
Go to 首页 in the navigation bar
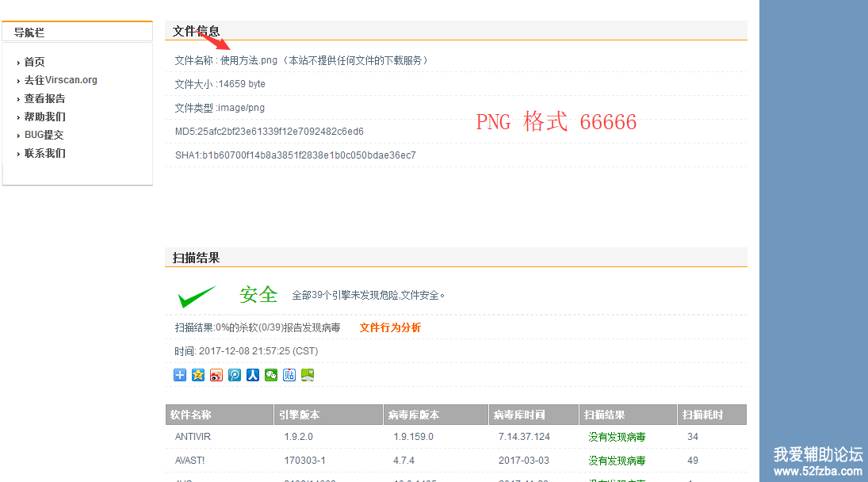click(x=34, y=62)
